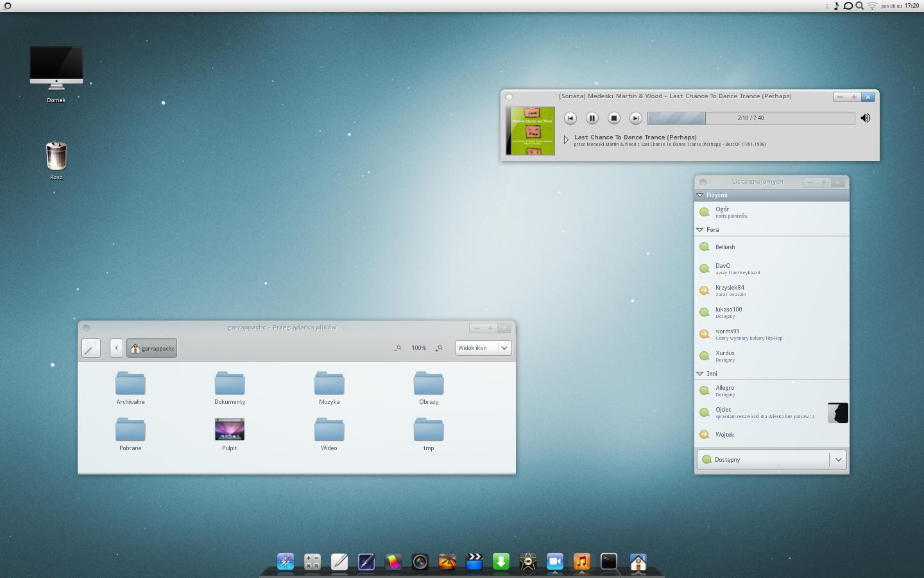
Task: Select contact Allegro in buddy list
Action: tap(772, 390)
